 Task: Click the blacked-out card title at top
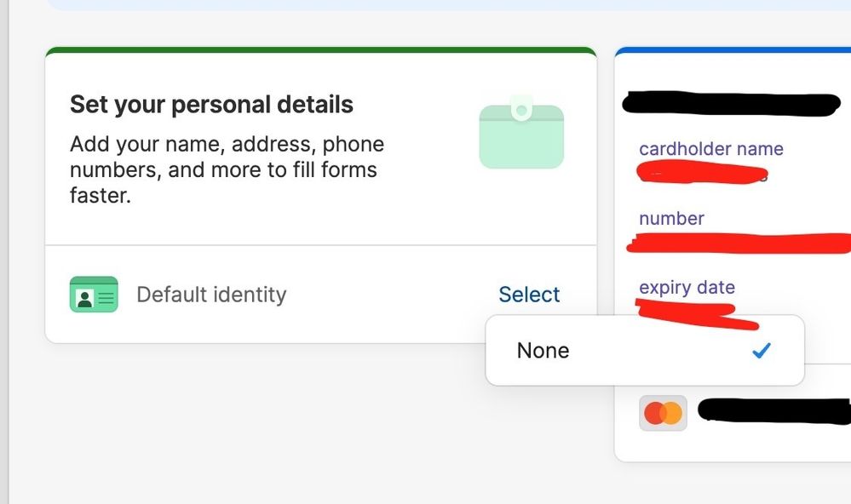pyautogui.click(x=731, y=104)
